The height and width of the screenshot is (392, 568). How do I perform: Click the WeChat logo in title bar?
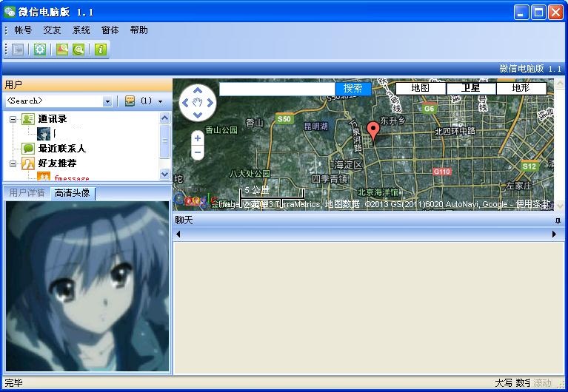tap(10, 12)
